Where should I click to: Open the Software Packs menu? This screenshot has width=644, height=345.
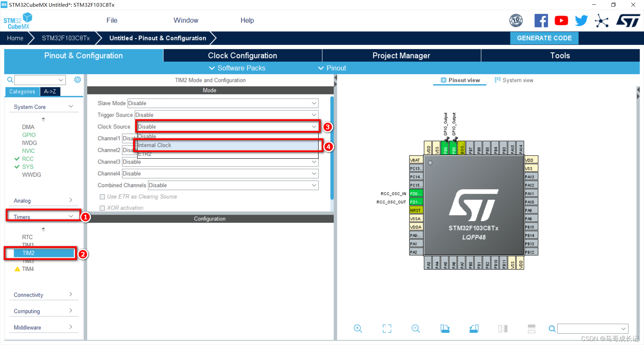pos(237,68)
